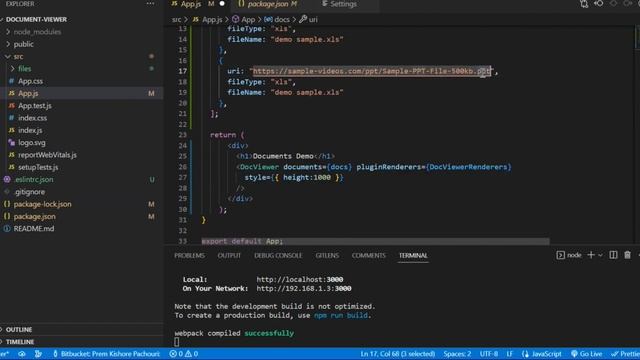Open errors and warnings status indicator
Screen dimensions: 640x360
pyautogui.click(x=184, y=354)
